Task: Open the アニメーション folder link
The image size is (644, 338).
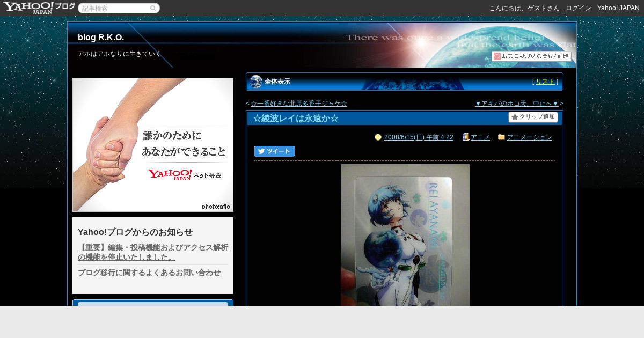Action: pos(530,137)
